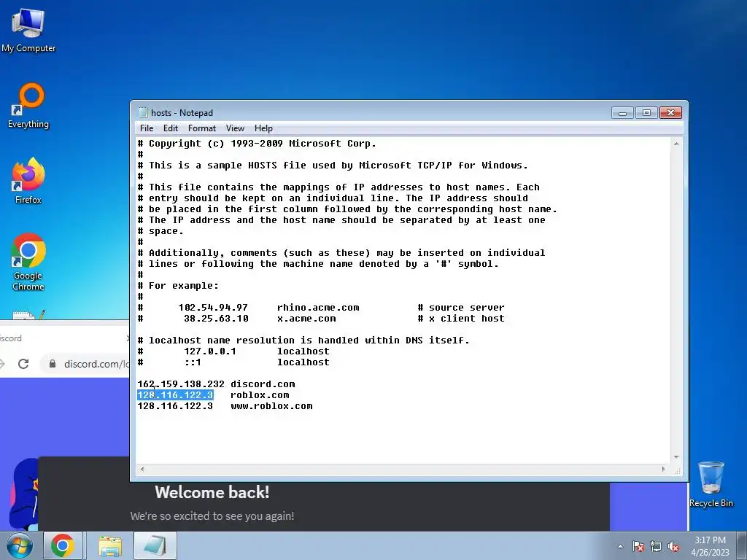Click the vertical scrollbar up arrow in Notepad
The height and width of the screenshot is (560, 747).
pyautogui.click(x=676, y=144)
